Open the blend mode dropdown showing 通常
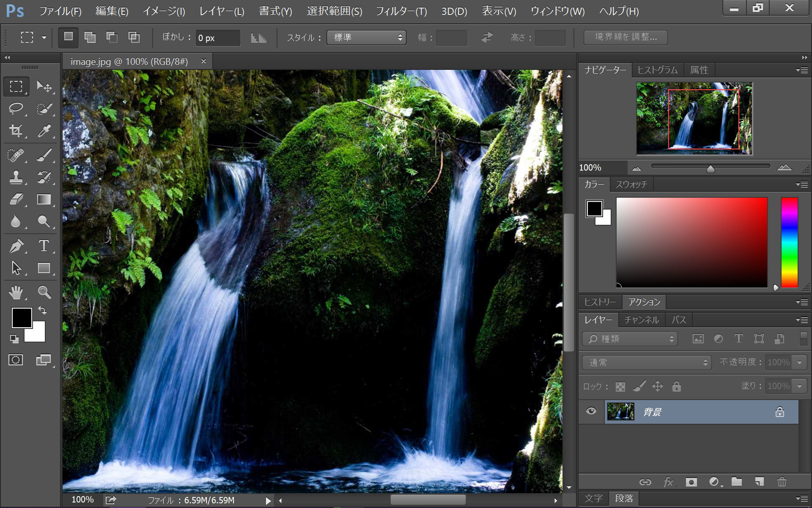The height and width of the screenshot is (508, 812). [x=646, y=362]
